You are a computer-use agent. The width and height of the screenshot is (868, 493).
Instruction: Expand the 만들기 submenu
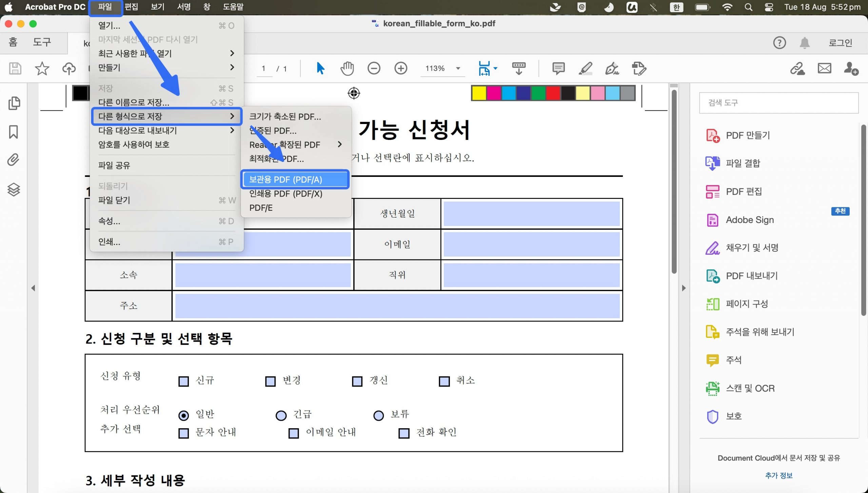click(x=166, y=67)
